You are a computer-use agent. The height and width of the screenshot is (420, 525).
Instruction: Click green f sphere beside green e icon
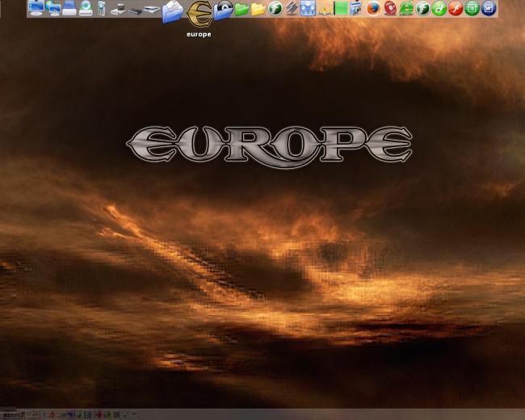pos(423,8)
